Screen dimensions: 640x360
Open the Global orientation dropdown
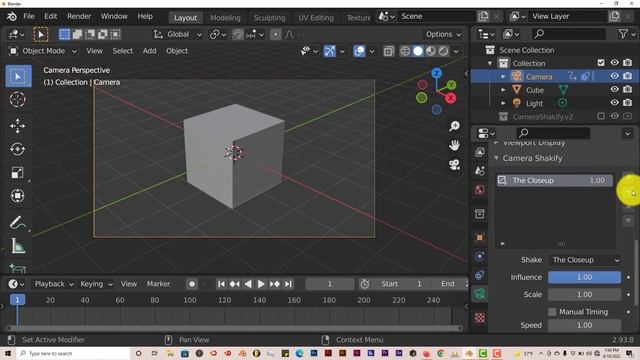click(x=178, y=34)
